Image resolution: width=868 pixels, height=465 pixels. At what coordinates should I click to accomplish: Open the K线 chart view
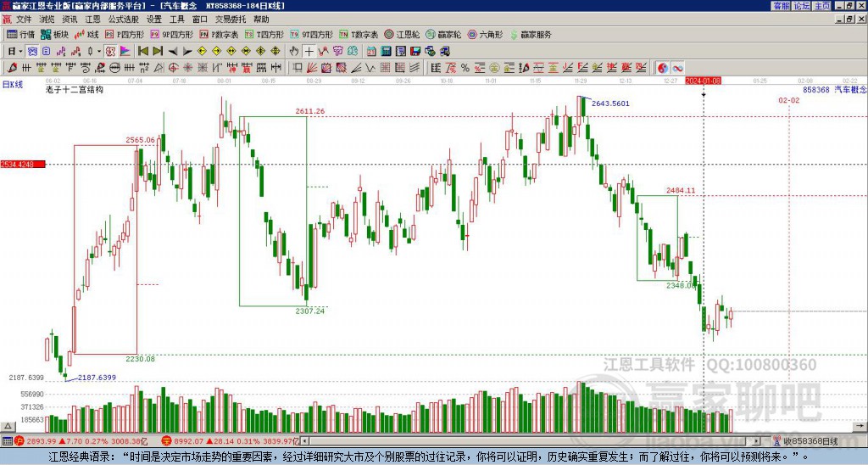point(86,34)
